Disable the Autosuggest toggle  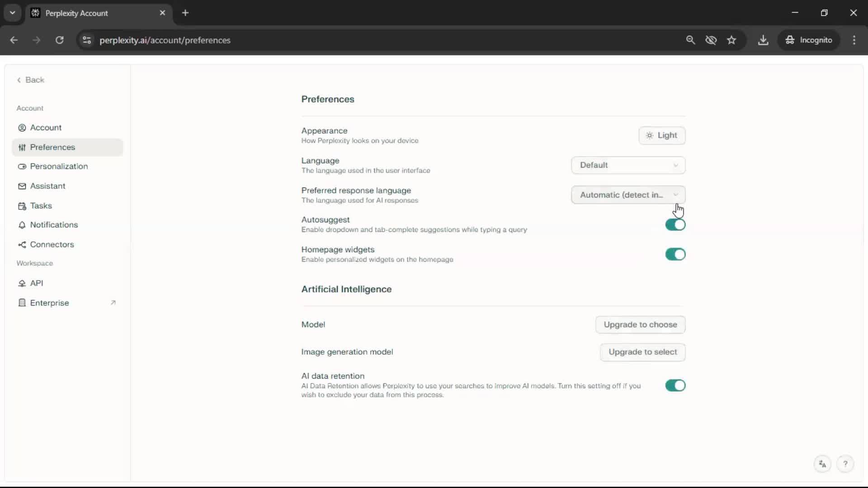(675, 225)
